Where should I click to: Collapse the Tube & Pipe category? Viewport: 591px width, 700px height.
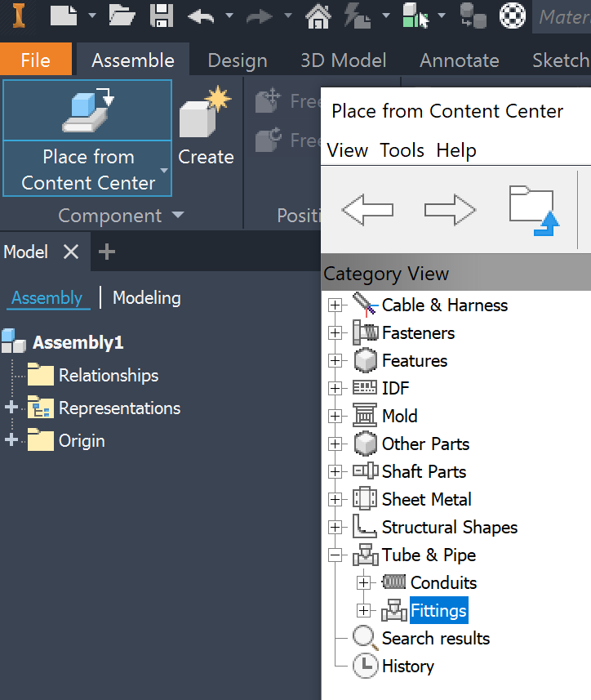click(x=335, y=555)
